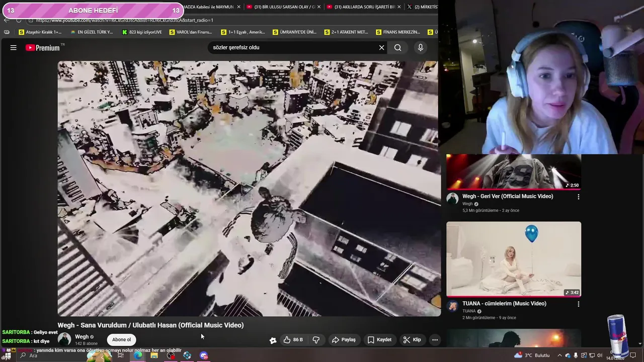Close the BİR ULUSU SARSAN OLAY tab
The width and height of the screenshot is (644, 362).
(319, 7)
